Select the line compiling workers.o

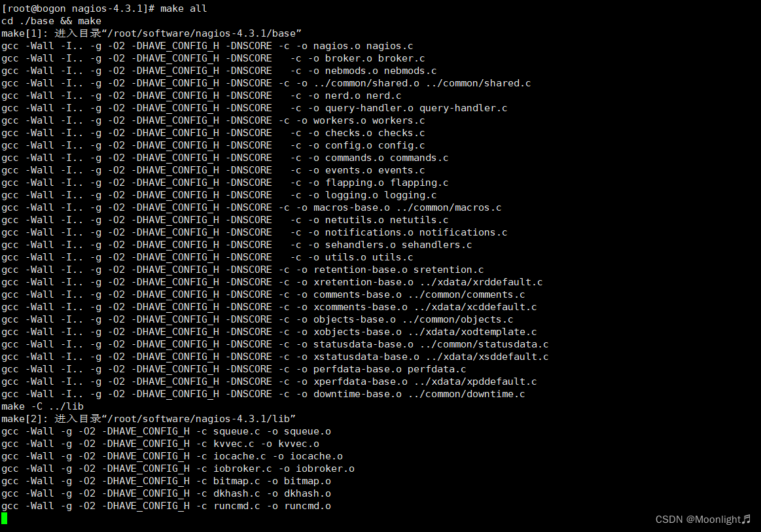pyautogui.click(x=213, y=120)
